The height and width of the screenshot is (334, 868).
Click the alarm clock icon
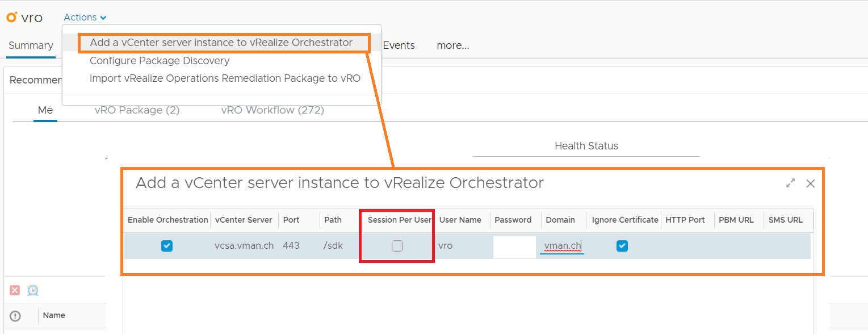point(33,290)
